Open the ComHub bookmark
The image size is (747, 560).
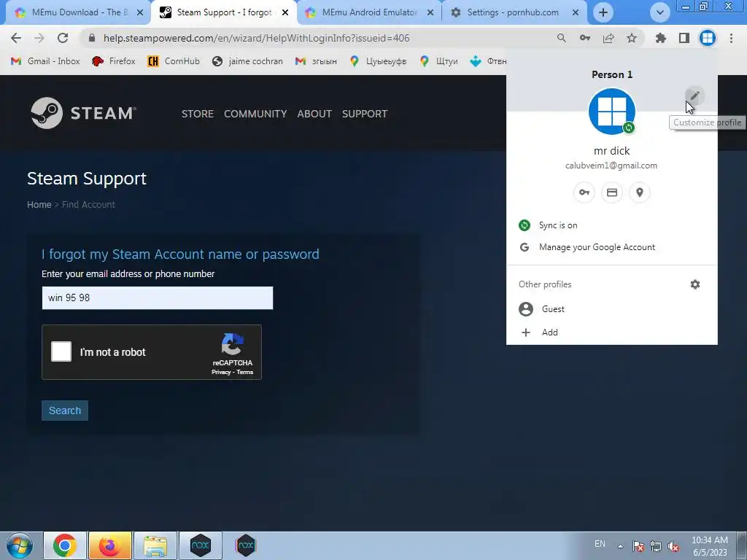pos(174,61)
